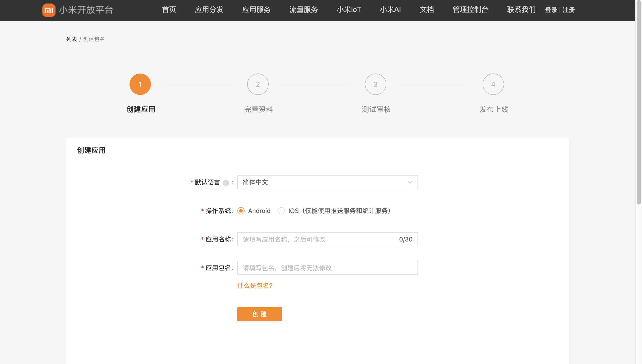Open the 简体中文 language dropdown
Image resolution: width=642 pixels, height=364 pixels.
[327, 182]
